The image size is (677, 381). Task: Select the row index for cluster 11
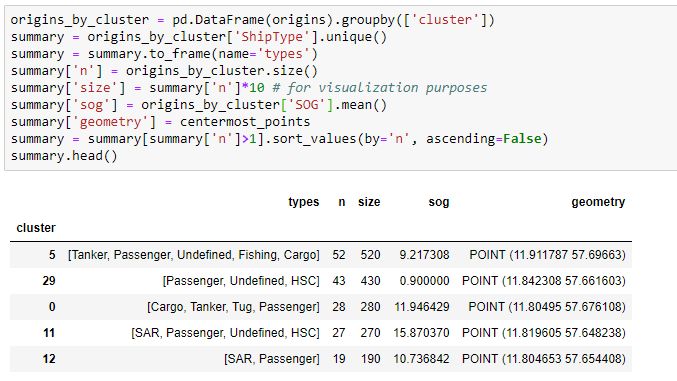point(49,333)
